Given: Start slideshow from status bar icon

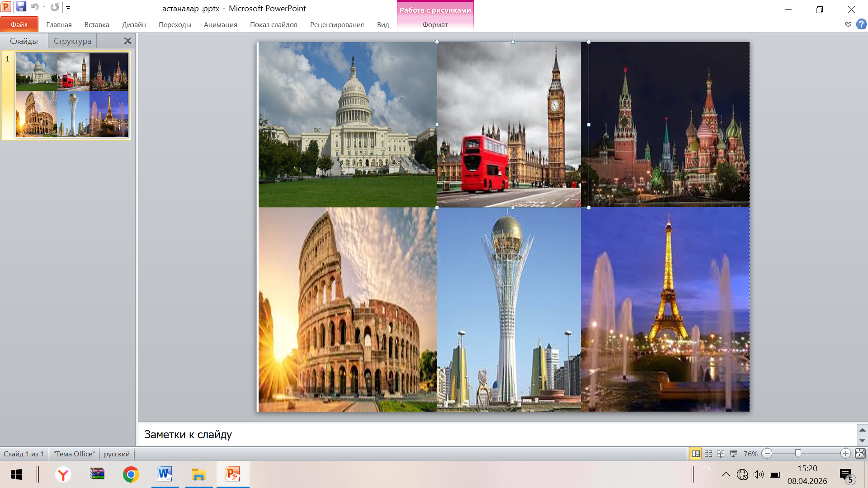Looking at the screenshot, I should pos(733,454).
